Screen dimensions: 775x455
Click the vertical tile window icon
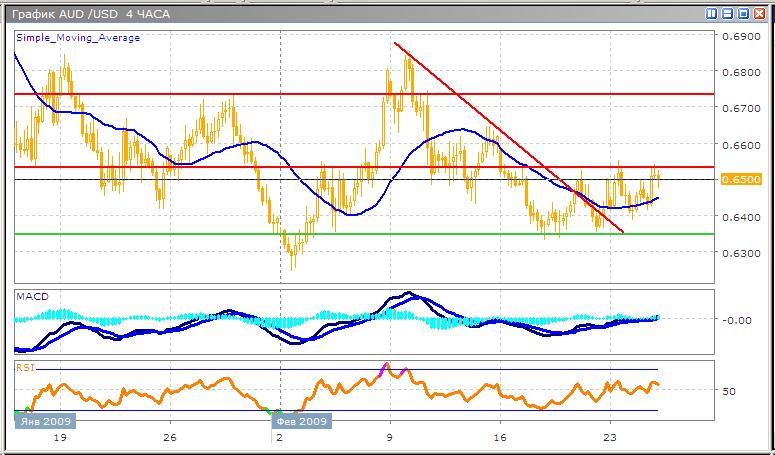coord(712,13)
